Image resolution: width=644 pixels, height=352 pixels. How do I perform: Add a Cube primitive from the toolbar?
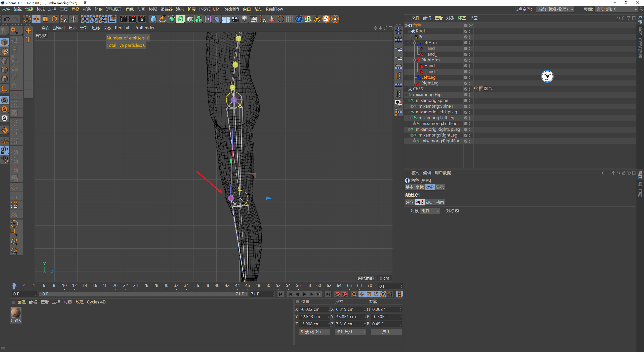pyautogui.click(x=153, y=19)
